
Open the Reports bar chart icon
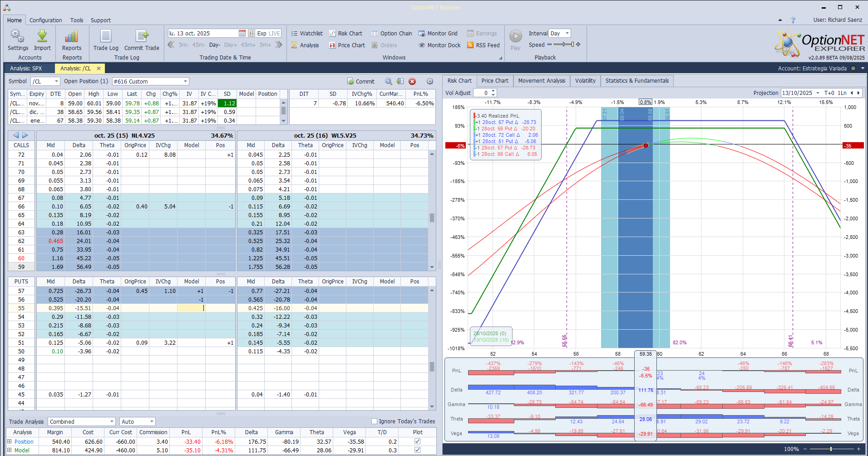click(72, 36)
